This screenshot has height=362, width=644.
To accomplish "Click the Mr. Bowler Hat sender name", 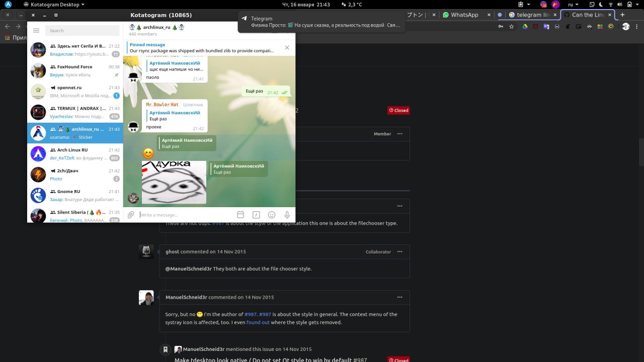I will (x=162, y=105).
